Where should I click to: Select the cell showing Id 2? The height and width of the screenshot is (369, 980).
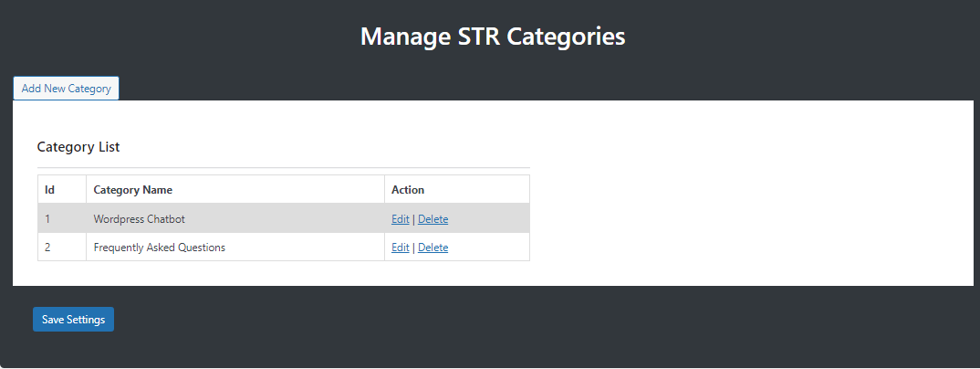[62, 247]
